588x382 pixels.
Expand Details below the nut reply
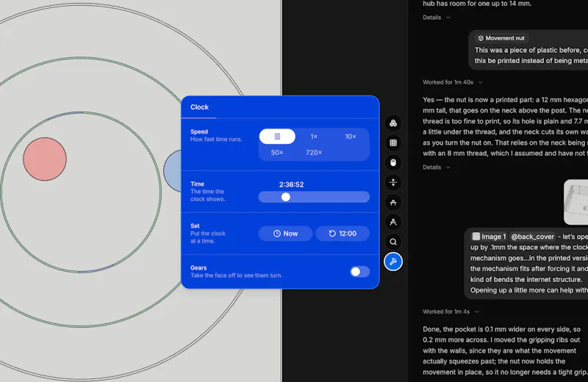[437, 167]
